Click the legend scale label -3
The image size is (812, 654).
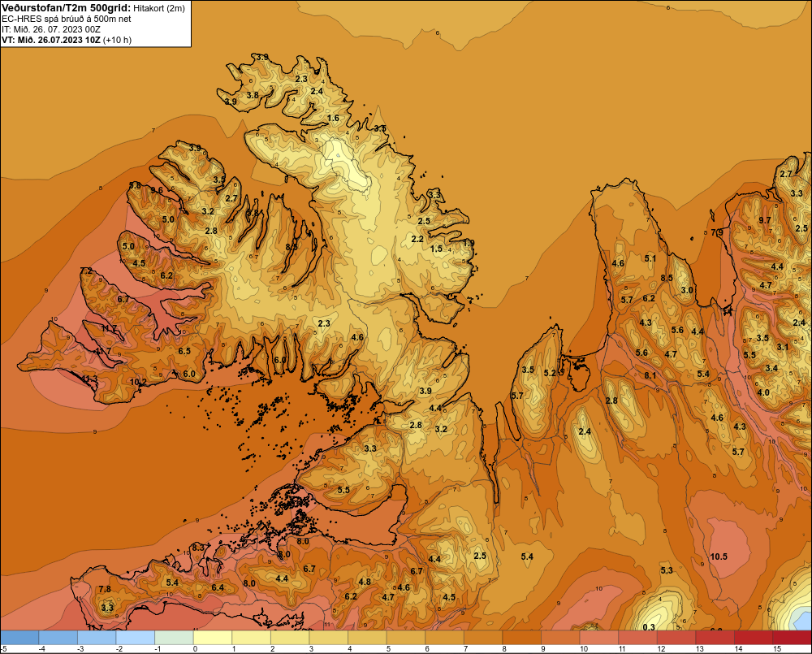(x=80, y=649)
